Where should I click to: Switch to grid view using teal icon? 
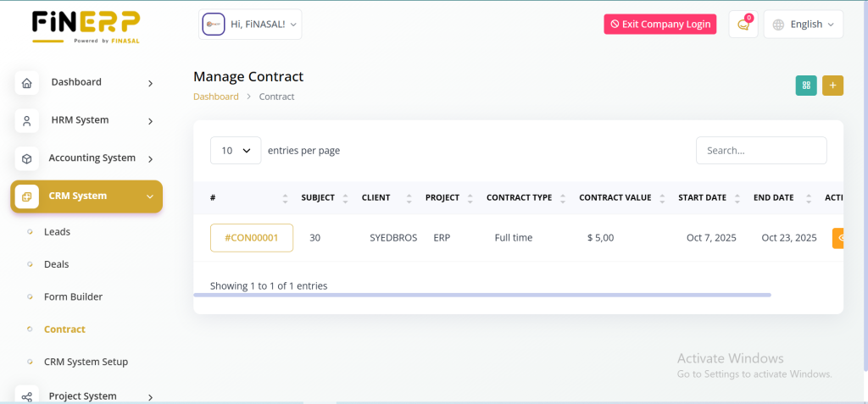806,86
